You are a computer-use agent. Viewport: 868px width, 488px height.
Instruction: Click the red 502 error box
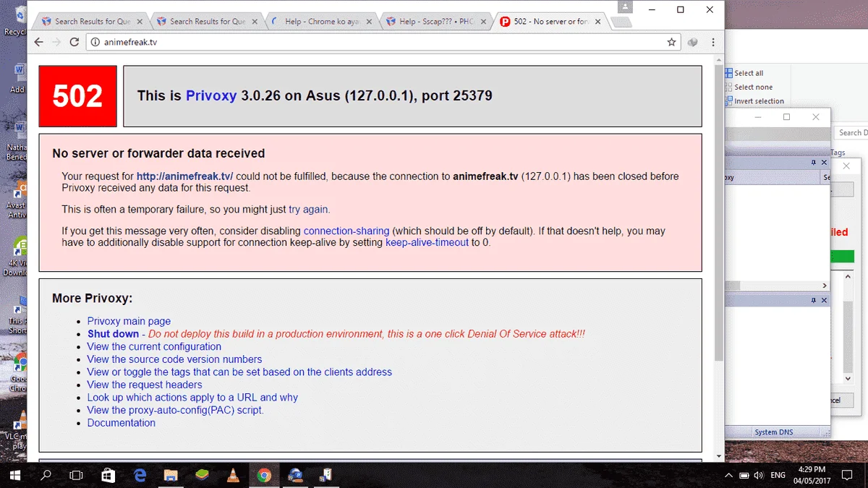[78, 96]
